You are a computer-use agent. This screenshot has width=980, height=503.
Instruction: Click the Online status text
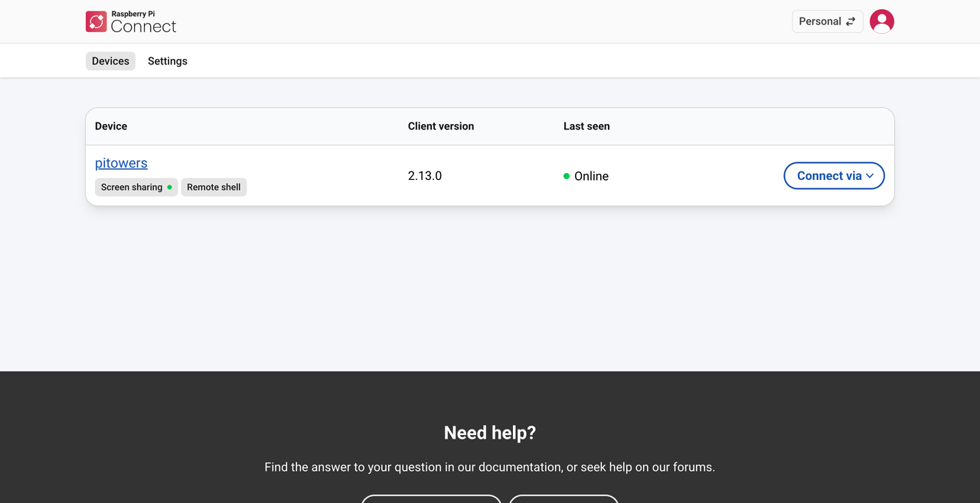point(591,176)
